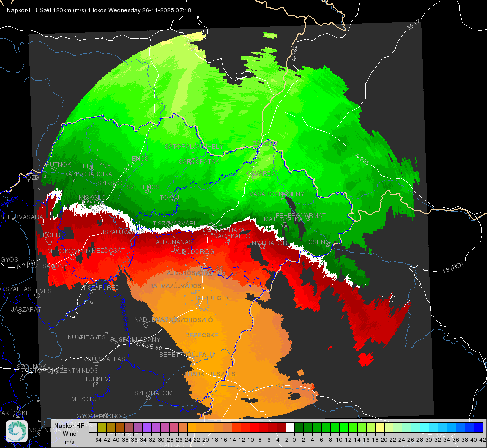The image size is (487, 448).
Task: Click the 18 (RO) road label
Action: click(453, 268)
